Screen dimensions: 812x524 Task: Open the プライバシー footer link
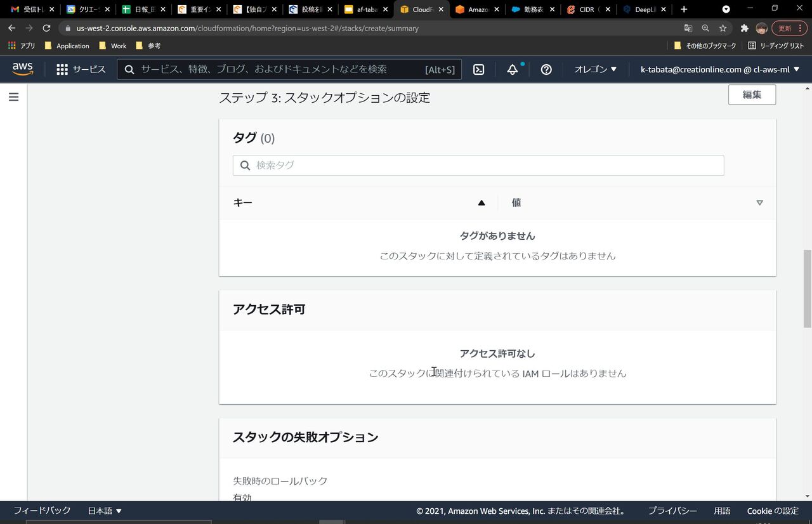pyautogui.click(x=672, y=511)
